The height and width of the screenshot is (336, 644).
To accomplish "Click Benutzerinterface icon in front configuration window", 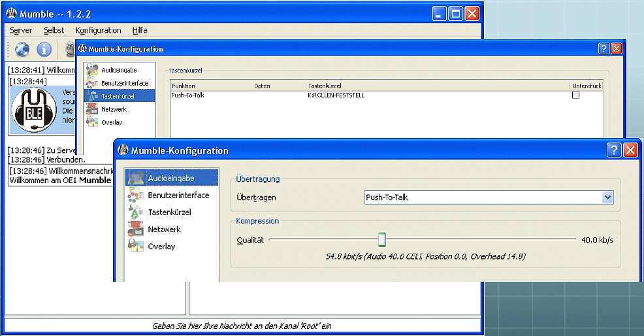I will [136, 195].
